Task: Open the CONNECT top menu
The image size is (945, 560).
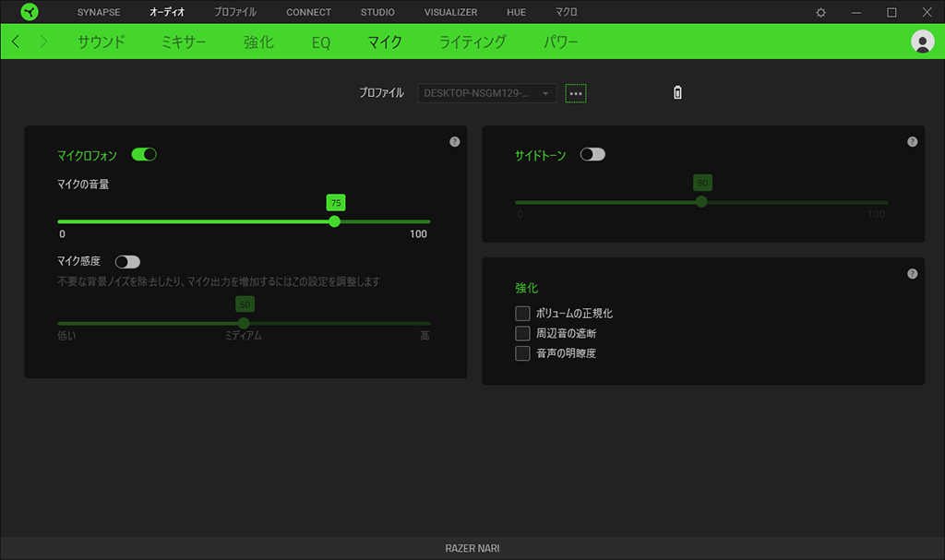Action: click(308, 12)
